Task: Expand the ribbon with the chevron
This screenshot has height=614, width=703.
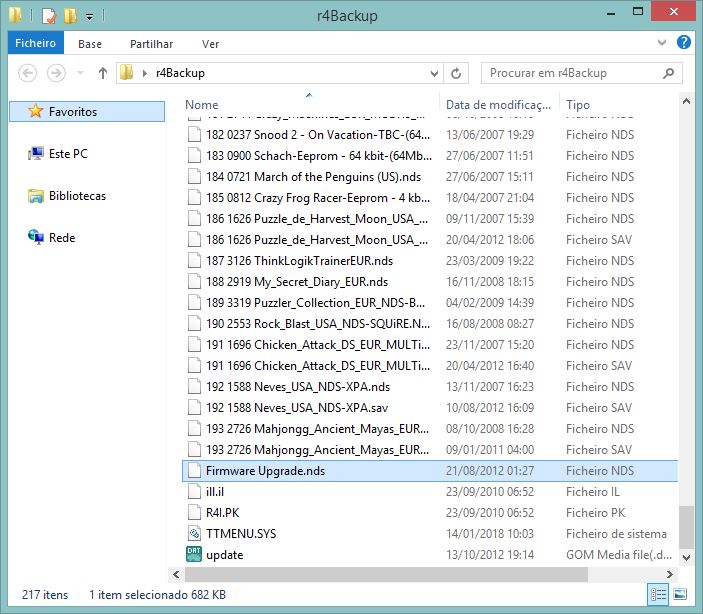Action: [x=662, y=43]
